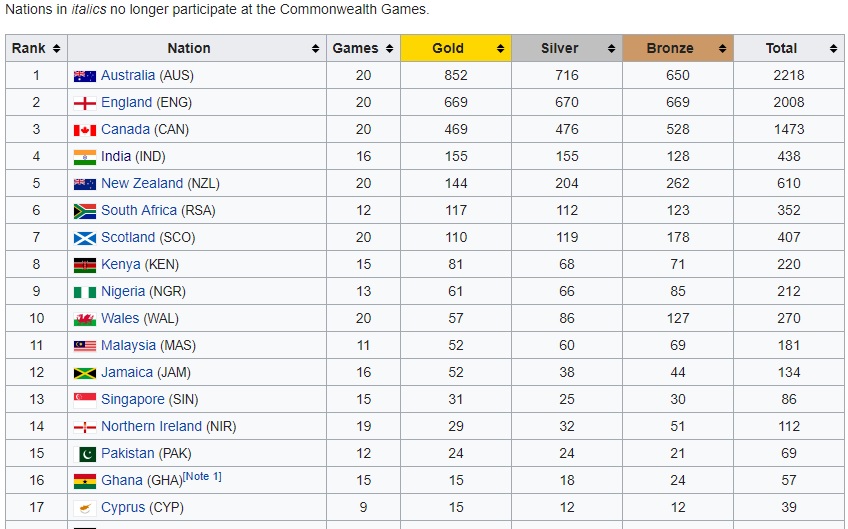Screen dimensions: 848x529
Task: Click the Cyprus flag icon
Action: [x=85, y=508]
